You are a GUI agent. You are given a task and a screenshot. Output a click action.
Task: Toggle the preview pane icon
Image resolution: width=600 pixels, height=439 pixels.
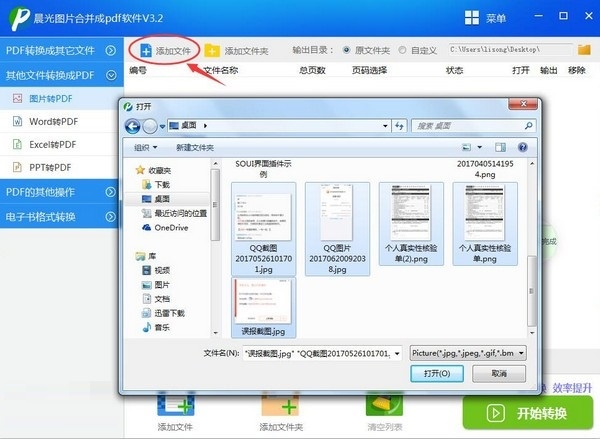pyautogui.click(x=500, y=147)
